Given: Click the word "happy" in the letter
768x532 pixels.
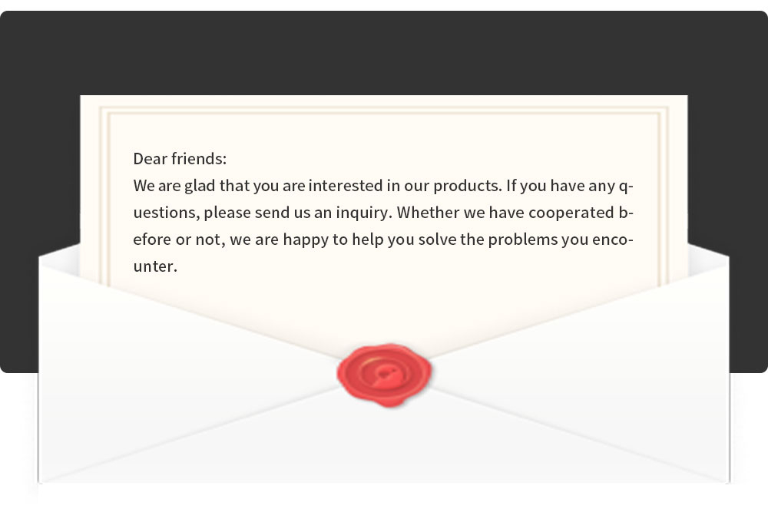Looking at the screenshot, I should point(305,240).
